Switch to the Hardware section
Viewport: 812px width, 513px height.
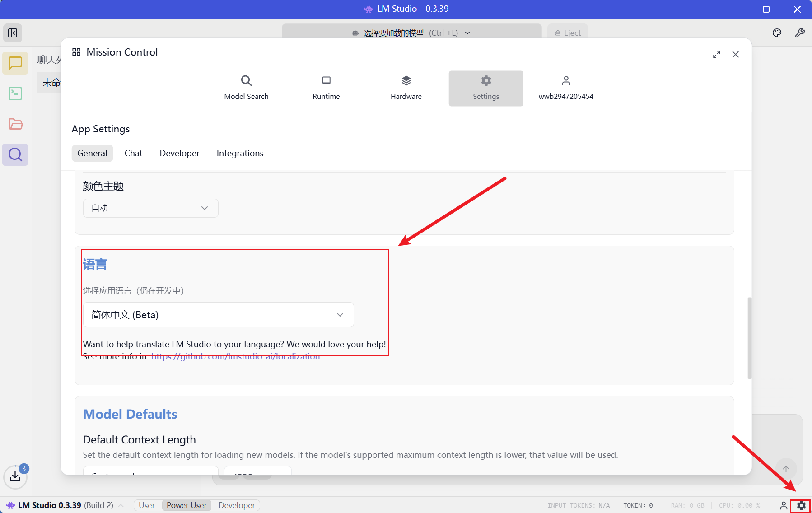pyautogui.click(x=406, y=88)
